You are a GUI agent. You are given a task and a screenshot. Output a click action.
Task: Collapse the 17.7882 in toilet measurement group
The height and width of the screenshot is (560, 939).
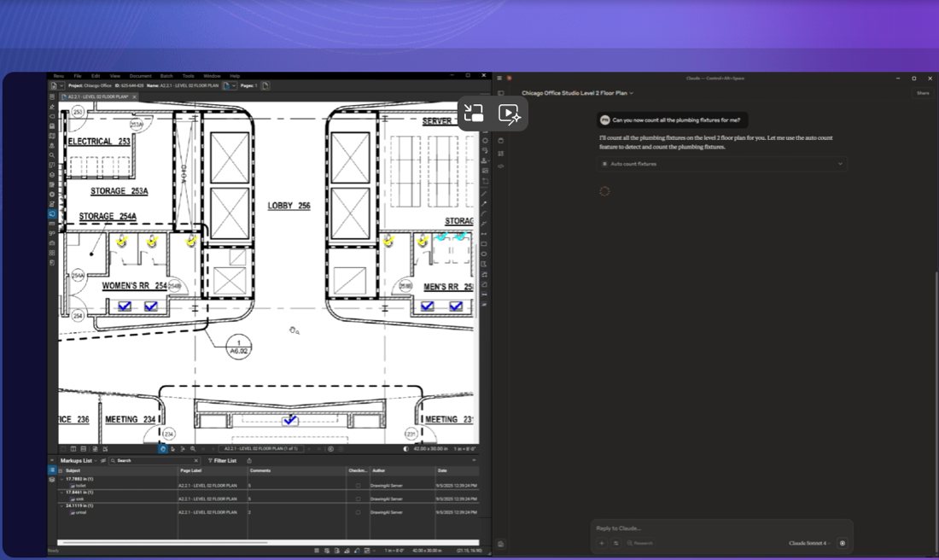(x=62, y=480)
